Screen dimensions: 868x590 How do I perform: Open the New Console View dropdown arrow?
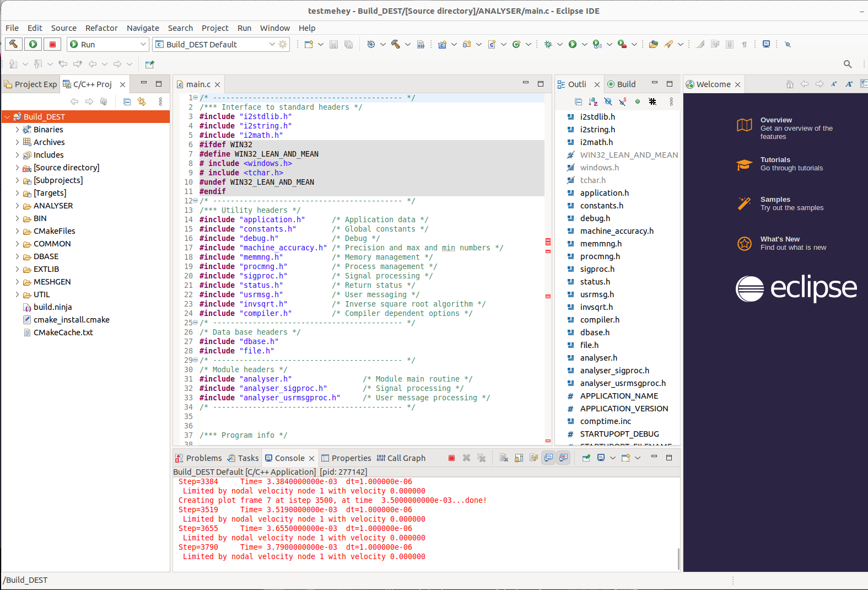pos(638,458)
